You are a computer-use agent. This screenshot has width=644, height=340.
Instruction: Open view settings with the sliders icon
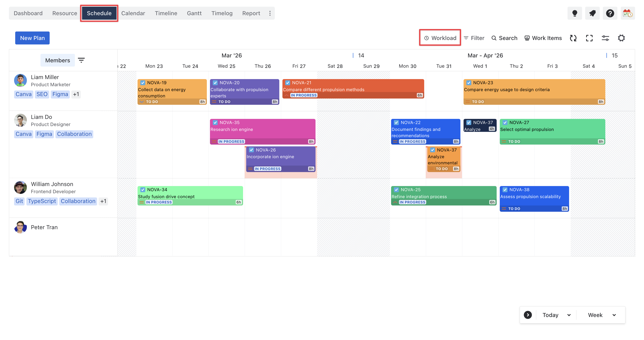pos(605,38)
